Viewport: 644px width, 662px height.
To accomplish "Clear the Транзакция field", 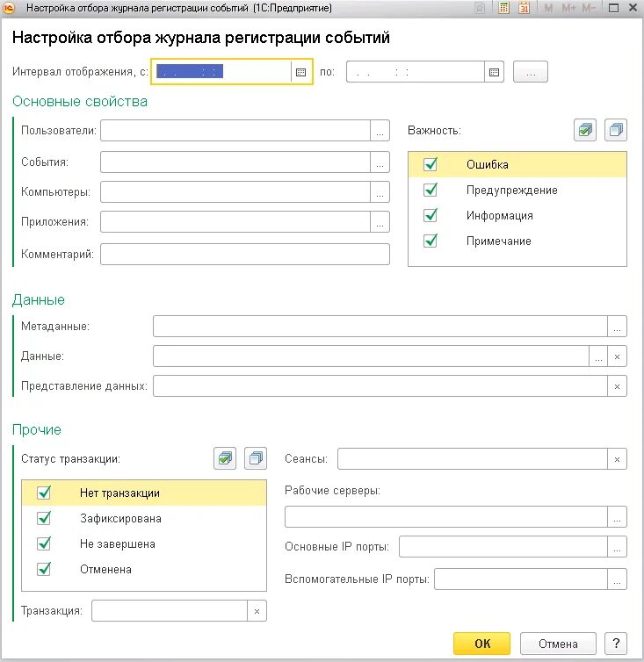I will [x=257, y=611].
